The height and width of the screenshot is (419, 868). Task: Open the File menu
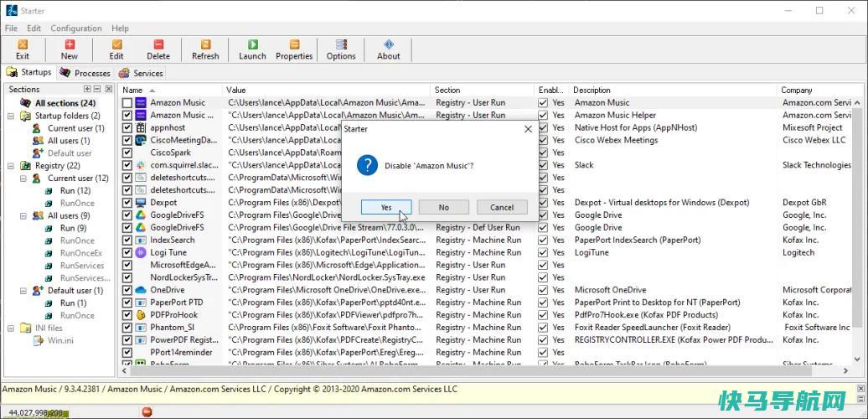[11, 28]
